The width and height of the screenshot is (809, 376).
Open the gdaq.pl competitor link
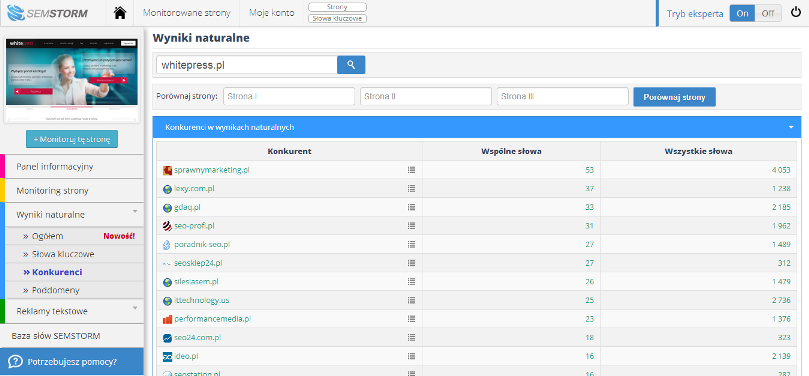187,207
